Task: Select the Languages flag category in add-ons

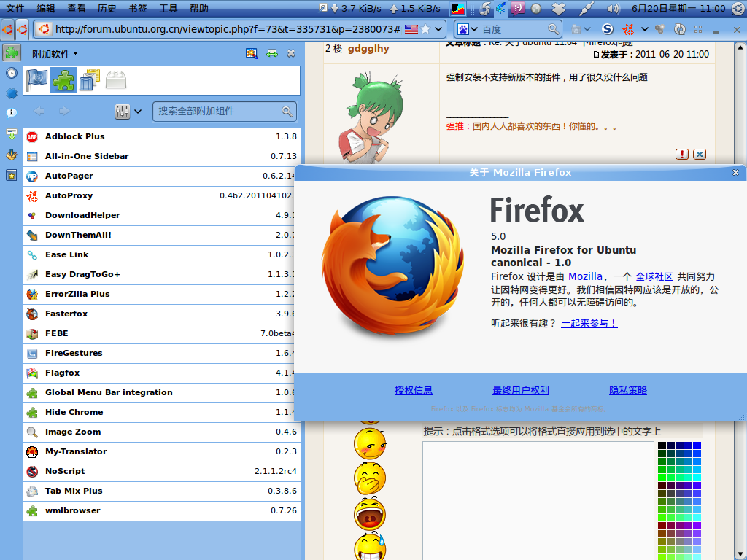Action: [x=36, y=80]
